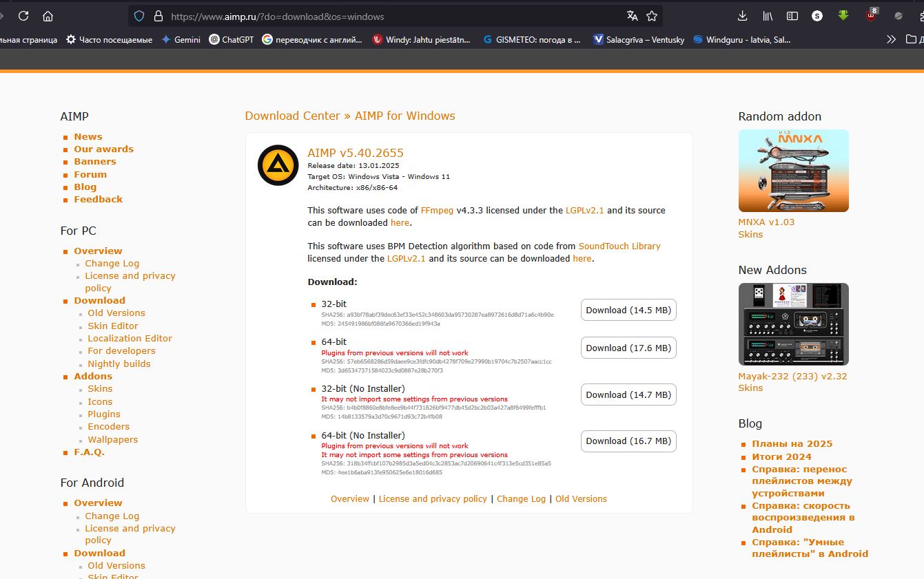The image size is (924, 579).
Task: Open the first LGPLv2.1 license link after FFmpeg
Action: point(584,210)
